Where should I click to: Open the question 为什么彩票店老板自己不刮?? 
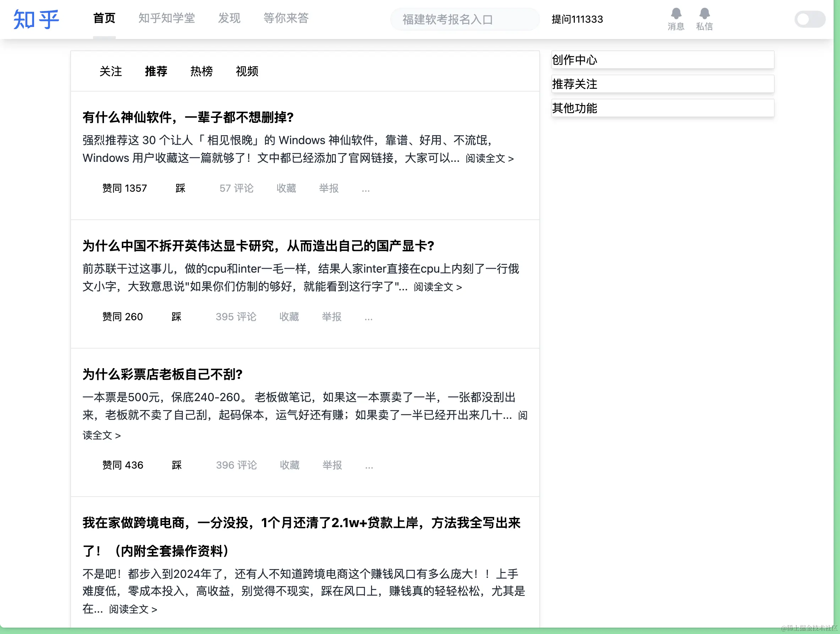[163, 374]
